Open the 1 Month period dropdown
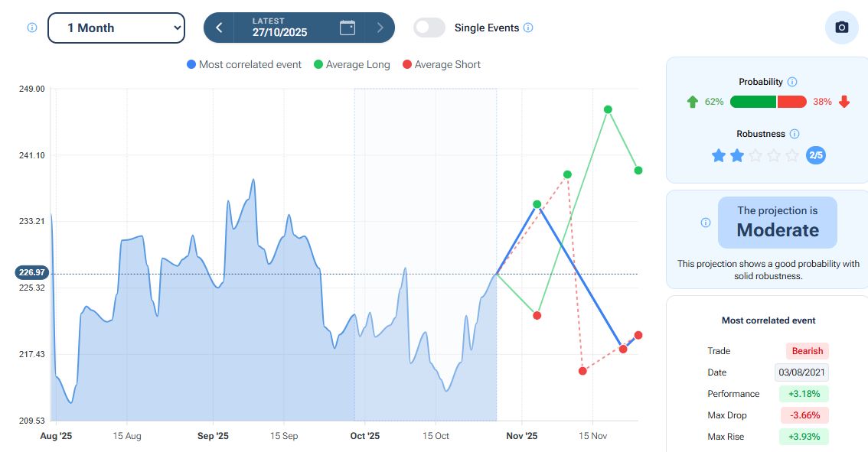Screen dimensions: 868x452 pos(116,28)
